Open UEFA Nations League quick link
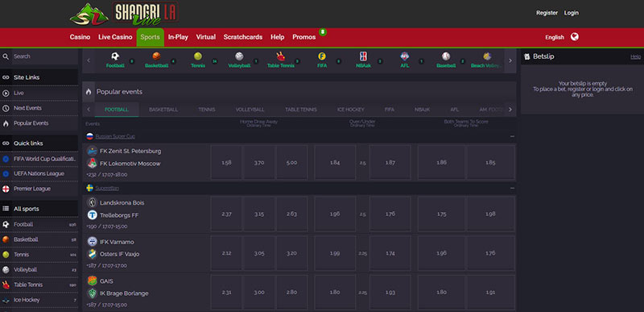The height and width of the screenshot is (312, 644). [x=39, y=173]
